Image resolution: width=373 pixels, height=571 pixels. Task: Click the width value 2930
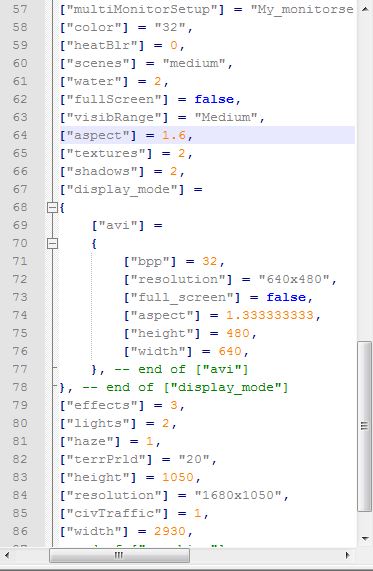point(170,531)
